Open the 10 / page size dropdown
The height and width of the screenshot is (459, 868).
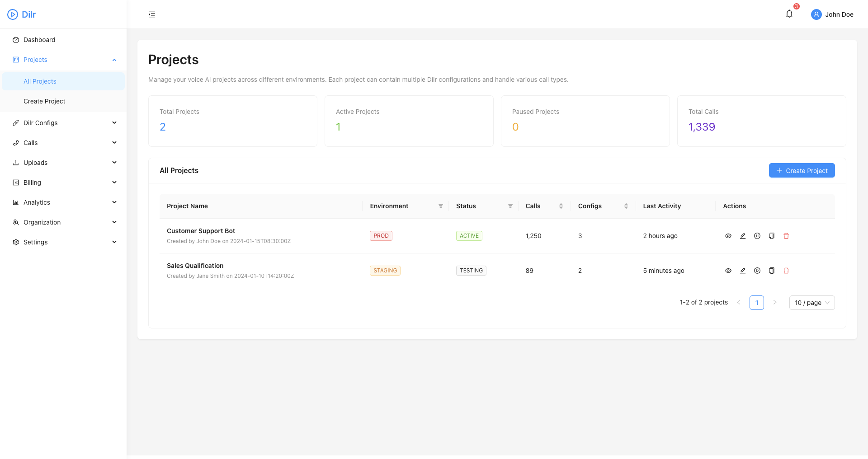click(x=811, y=303)
